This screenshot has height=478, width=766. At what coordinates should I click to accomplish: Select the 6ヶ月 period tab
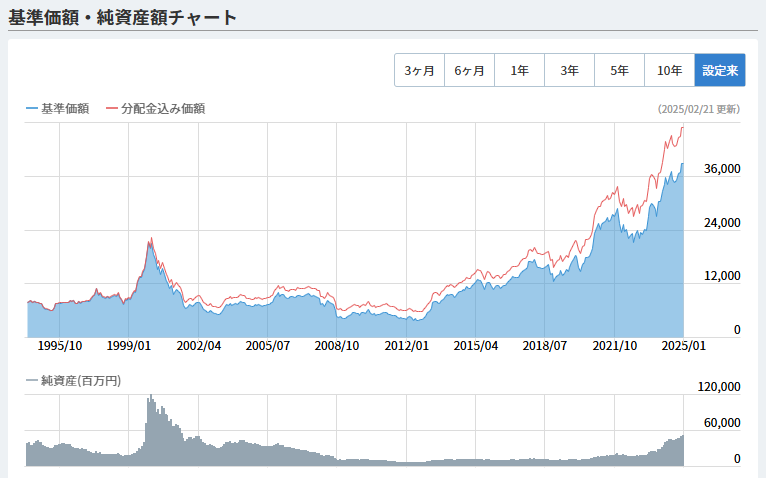pos(469,70)
